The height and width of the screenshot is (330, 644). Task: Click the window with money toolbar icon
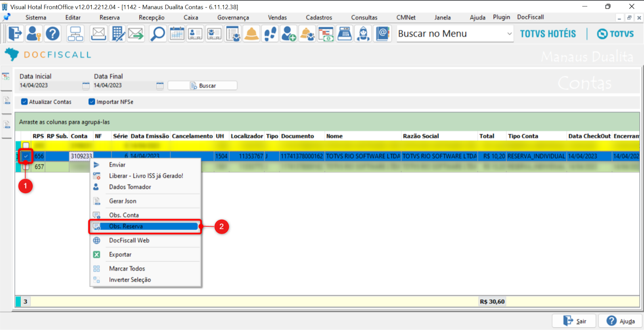point(326,34)
